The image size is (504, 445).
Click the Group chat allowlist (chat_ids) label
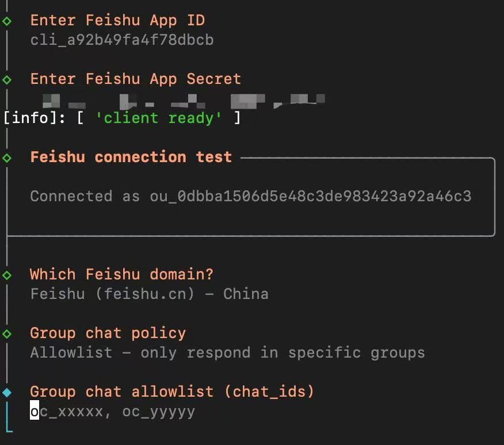pyautogui.click(x=172, y=392)
